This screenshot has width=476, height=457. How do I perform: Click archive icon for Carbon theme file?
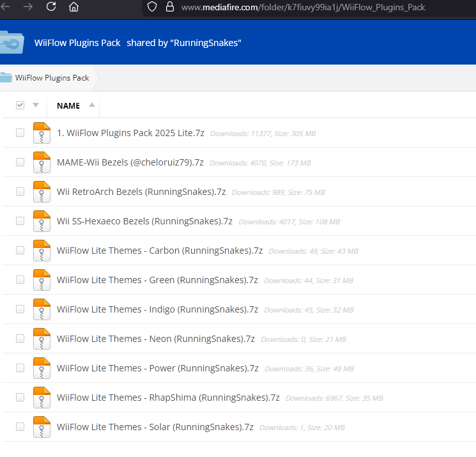click(42, 251)
